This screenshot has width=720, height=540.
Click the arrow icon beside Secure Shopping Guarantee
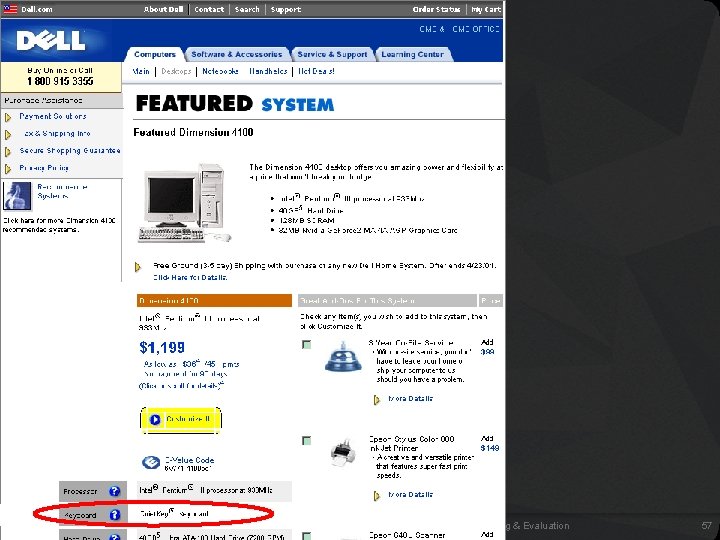[x=8, y=152]
